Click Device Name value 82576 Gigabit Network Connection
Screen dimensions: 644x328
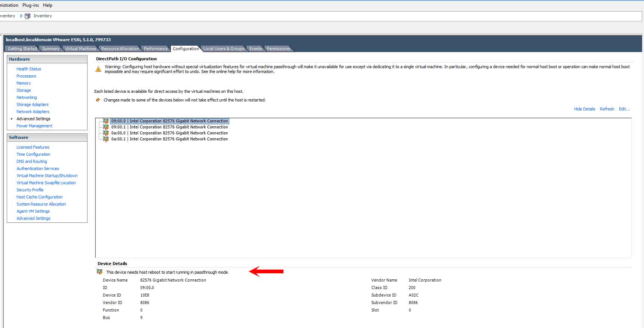coord(173,280)
